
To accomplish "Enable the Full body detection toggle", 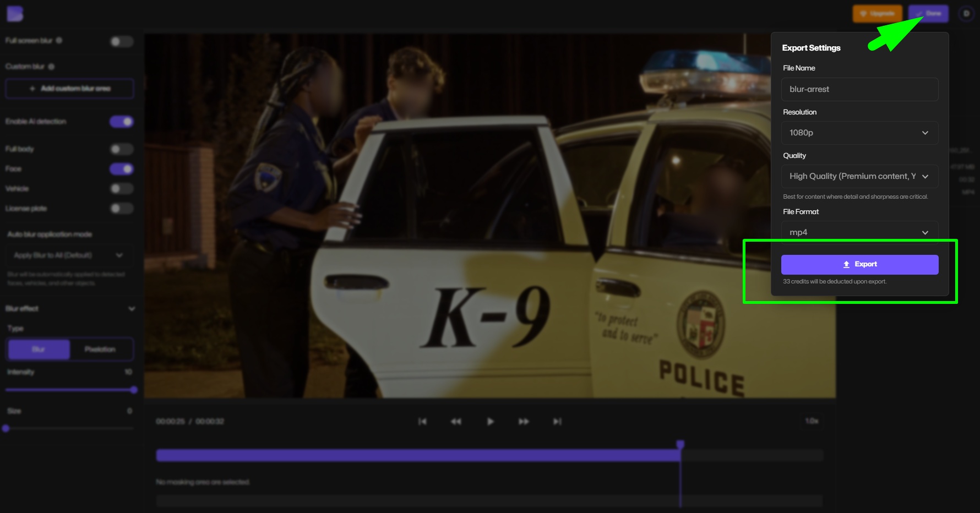I will point(121,149).
